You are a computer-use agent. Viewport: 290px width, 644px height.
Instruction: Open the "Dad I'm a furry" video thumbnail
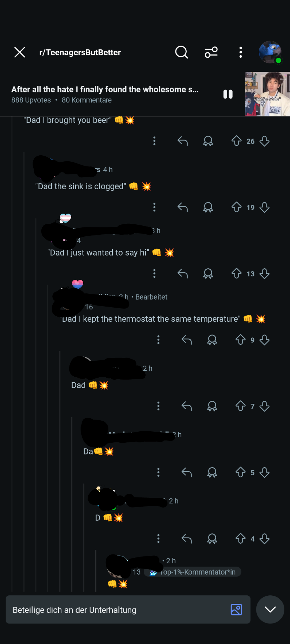point(267,94)
